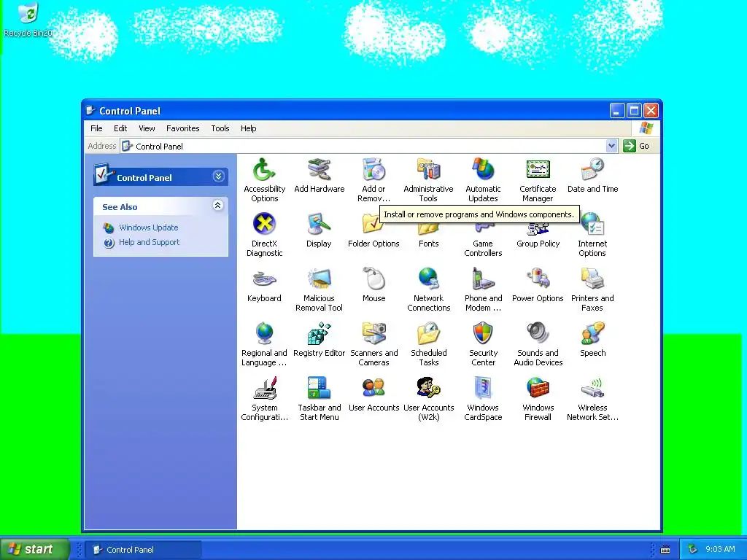Open Display settings icon
Image resolution: width=747 pixels, height=560 pixels.
coord(320,225)
